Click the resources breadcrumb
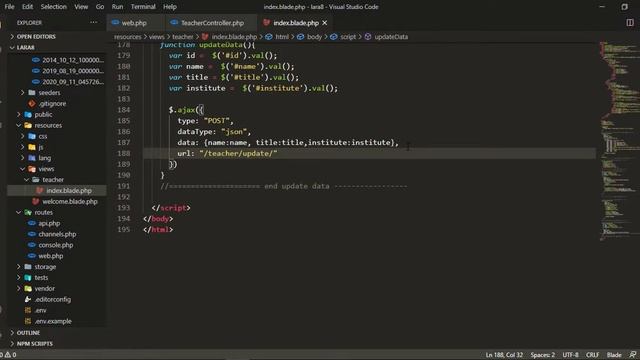The width and height of the screenshot is (640, 360). pyautogui.click(x=128, y=37)
